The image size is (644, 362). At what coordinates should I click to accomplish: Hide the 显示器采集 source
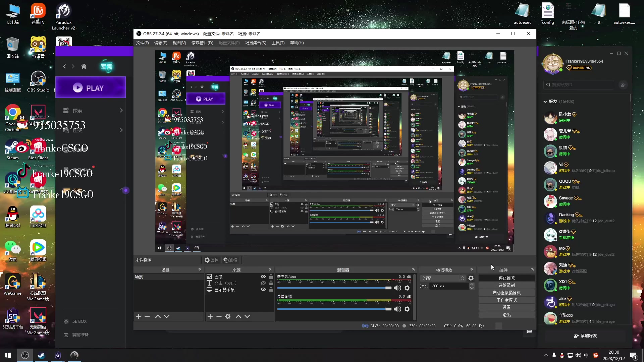coord(263,289)
